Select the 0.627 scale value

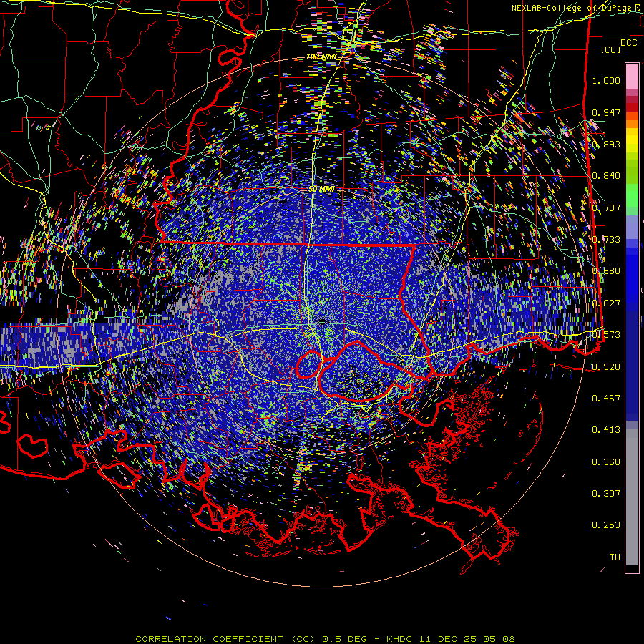[606, 303]
